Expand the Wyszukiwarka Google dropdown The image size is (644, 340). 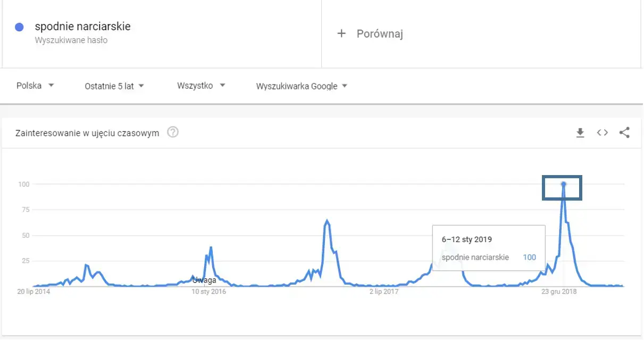coord(301,85)
